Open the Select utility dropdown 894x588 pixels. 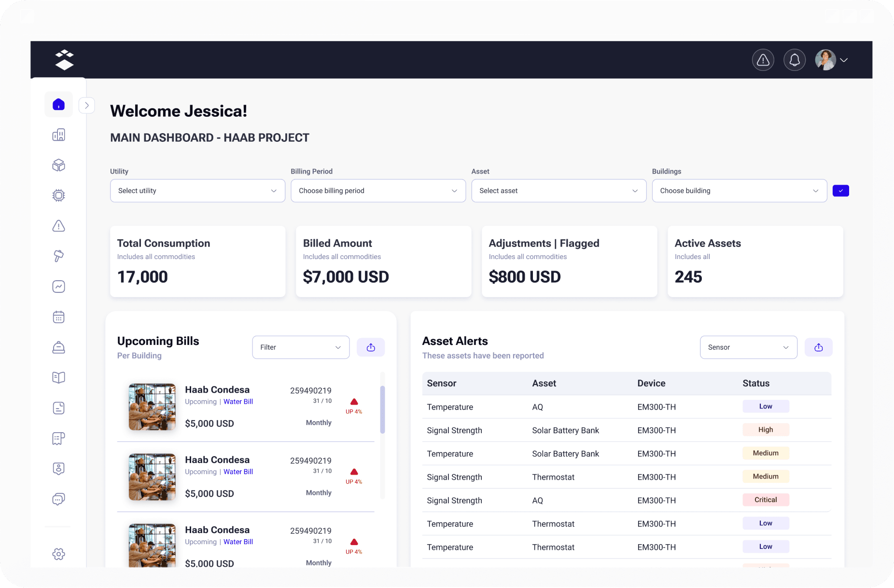point(197,191)
